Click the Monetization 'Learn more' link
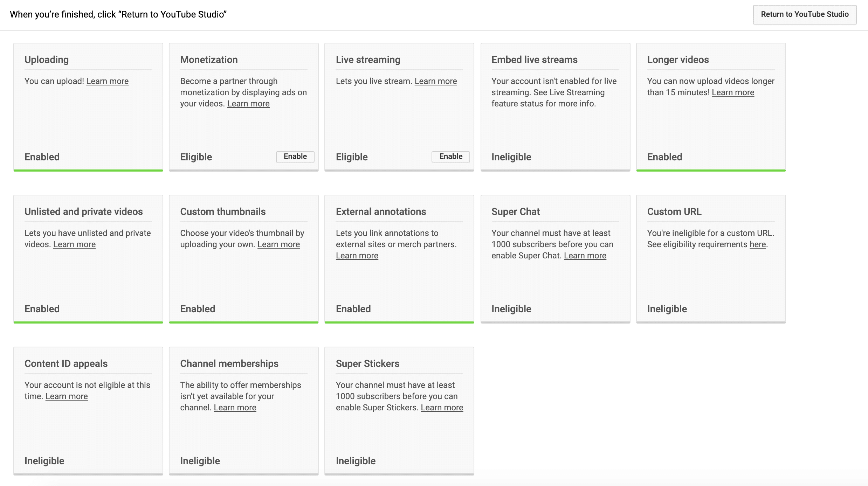 point(248,104)
